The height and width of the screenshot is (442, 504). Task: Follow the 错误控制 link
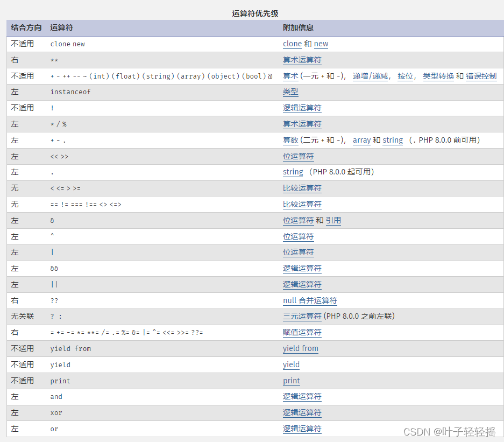481,76
